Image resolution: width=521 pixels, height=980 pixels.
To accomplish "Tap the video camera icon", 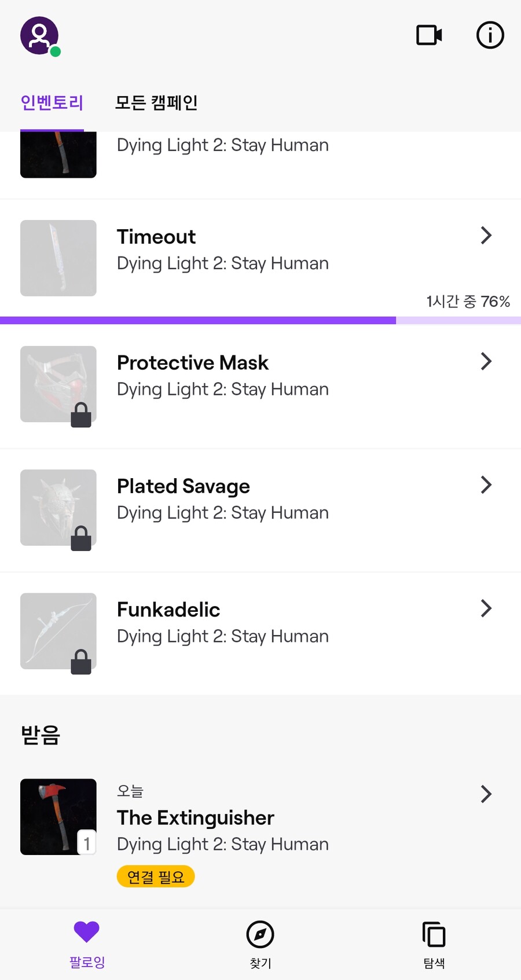I will click(x=429, y=35).
